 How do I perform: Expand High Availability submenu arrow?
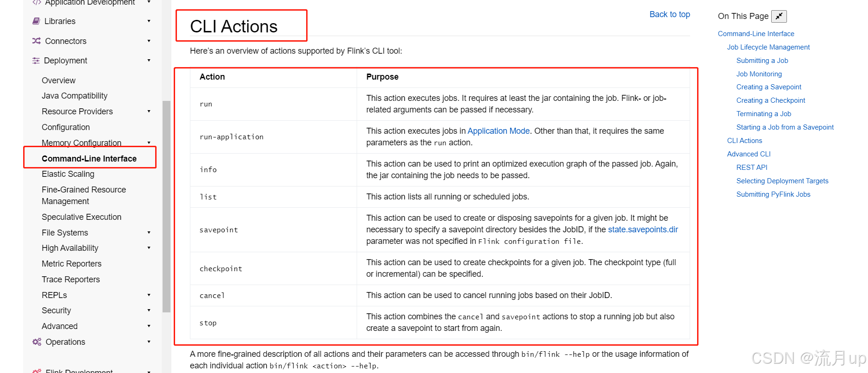(x=149, y=248)
